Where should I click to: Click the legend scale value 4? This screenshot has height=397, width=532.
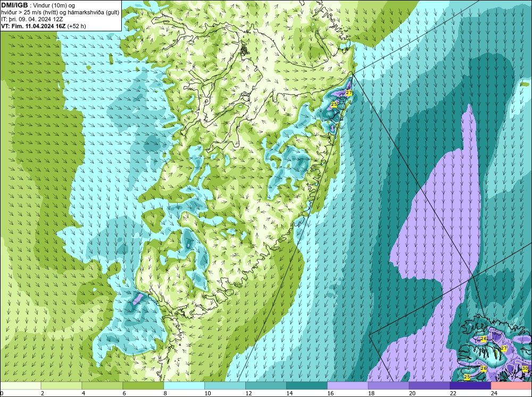coord(84,393)
